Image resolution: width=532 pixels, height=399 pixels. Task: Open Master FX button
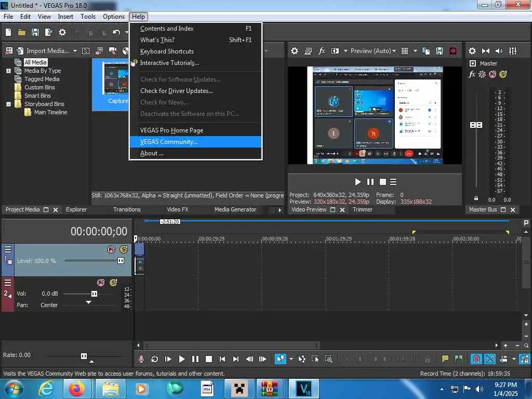(x=472, y=74)
